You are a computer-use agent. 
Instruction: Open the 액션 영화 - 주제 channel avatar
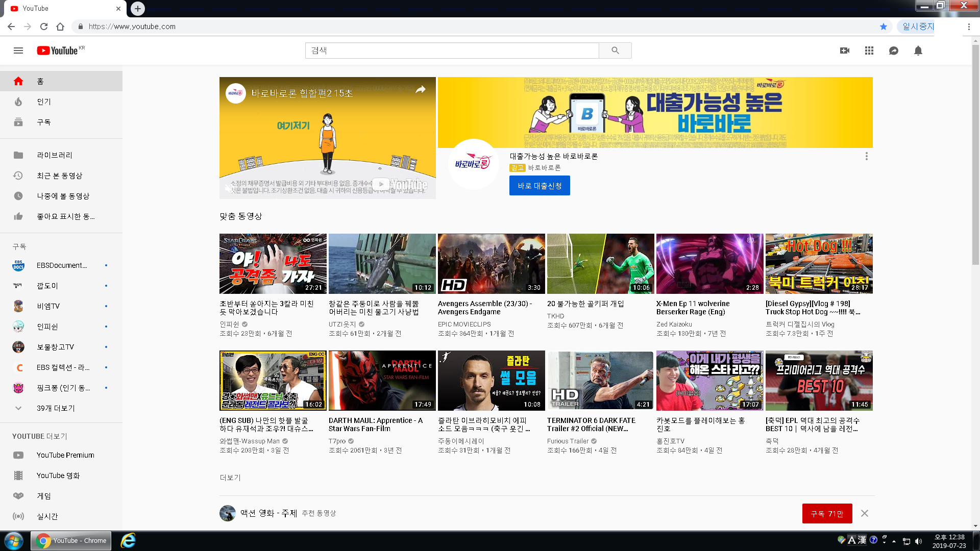click(228, 513)
